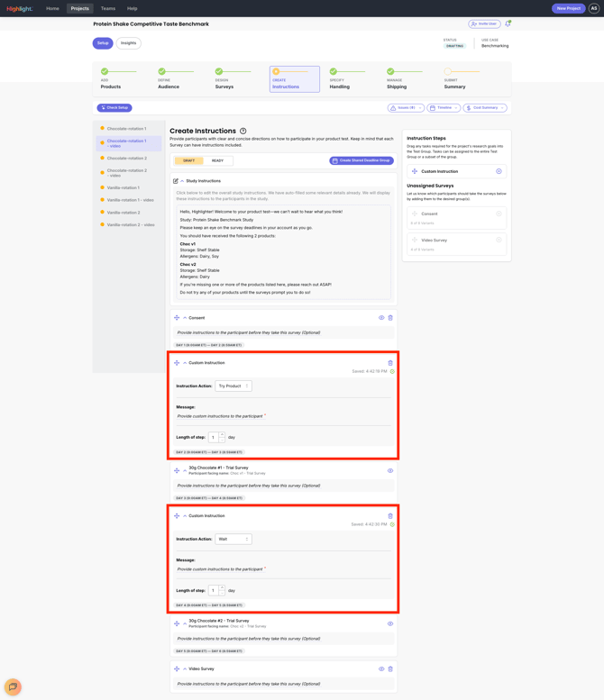This screenshot has width=604, height=700.
Task: Click the Highlight logo
Action: (x=19, y=8)
